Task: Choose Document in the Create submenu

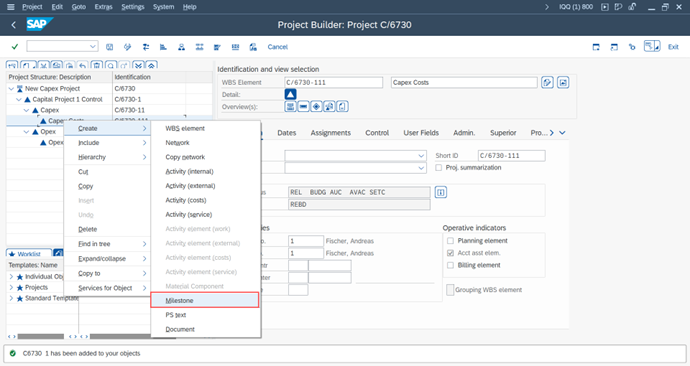Action: coord(205,329)
